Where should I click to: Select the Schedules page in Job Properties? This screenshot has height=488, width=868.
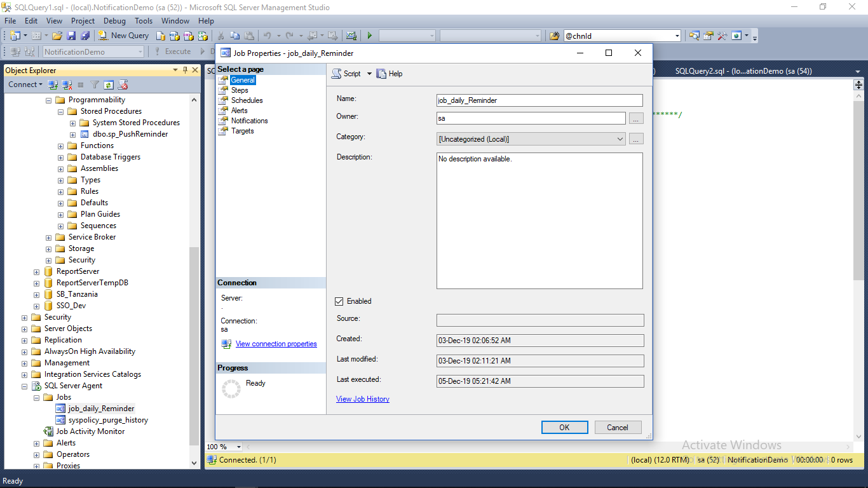click(247, 100)
